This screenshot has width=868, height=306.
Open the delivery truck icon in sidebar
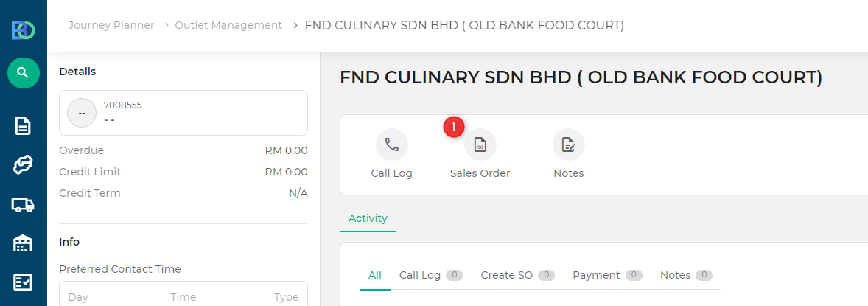pos(23,205)
